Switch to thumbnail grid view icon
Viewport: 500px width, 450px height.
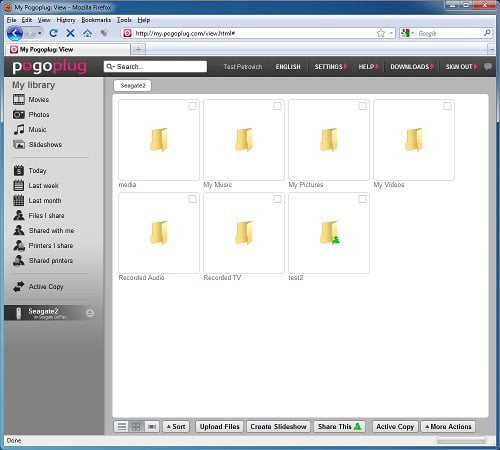[x=136, y=427]
